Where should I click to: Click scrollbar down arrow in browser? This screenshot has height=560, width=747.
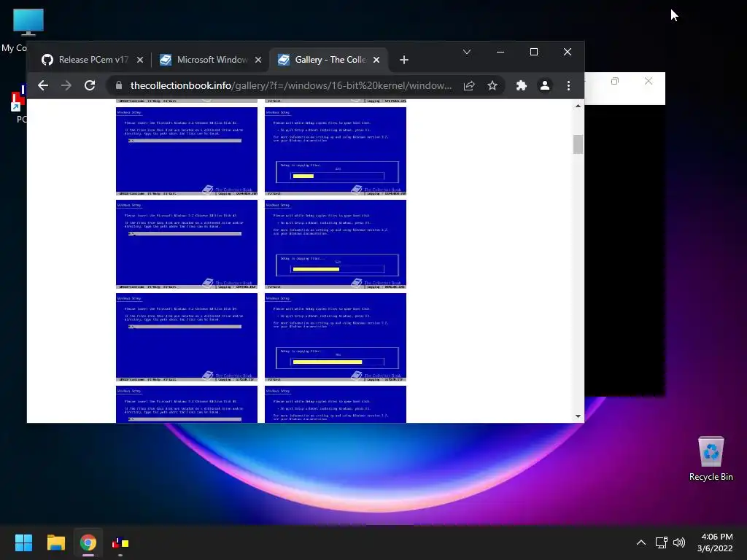[578, 416]
